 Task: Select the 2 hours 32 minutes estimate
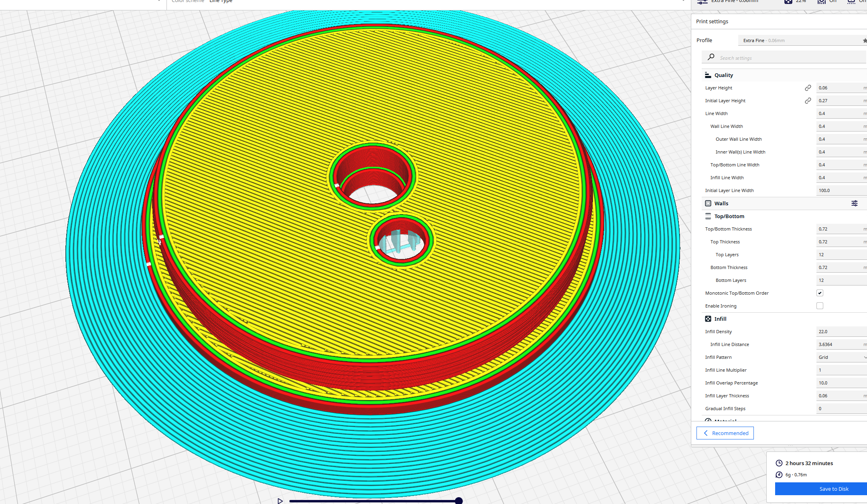[809, 463]
